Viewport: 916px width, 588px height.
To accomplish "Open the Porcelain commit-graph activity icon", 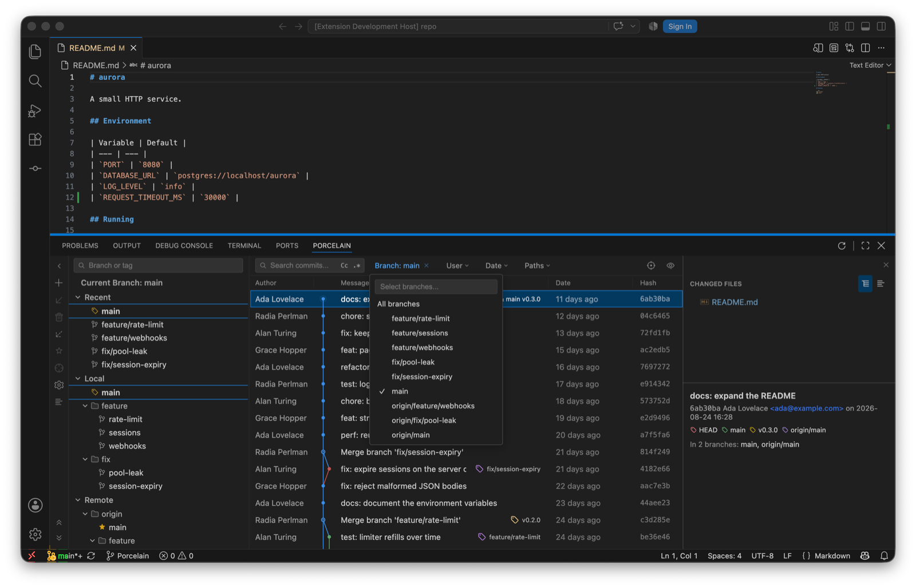I will tap(35, 168).
